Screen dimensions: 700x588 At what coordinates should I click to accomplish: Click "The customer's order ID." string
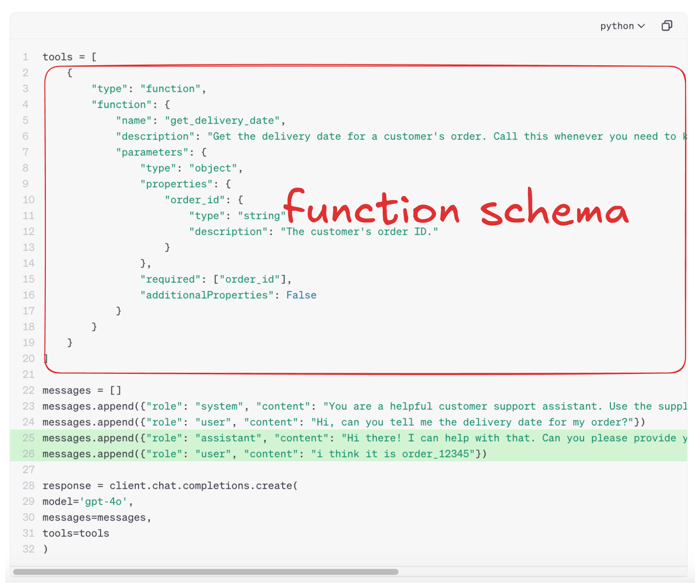pyautogui.click(x=359, y=231)
